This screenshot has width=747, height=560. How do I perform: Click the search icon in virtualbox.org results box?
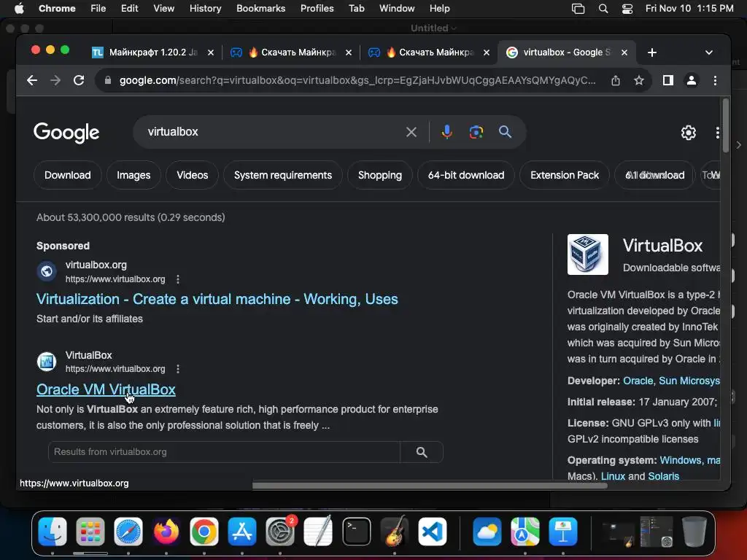coord(422,452)
